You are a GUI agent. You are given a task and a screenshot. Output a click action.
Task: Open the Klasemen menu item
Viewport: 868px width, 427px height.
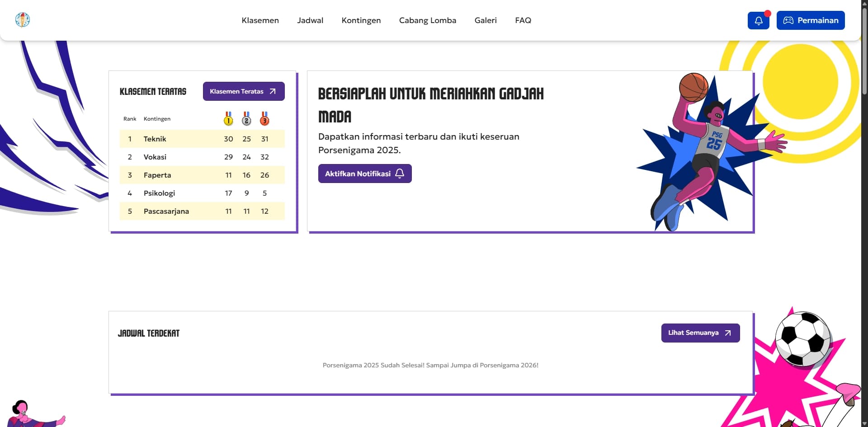260,20
